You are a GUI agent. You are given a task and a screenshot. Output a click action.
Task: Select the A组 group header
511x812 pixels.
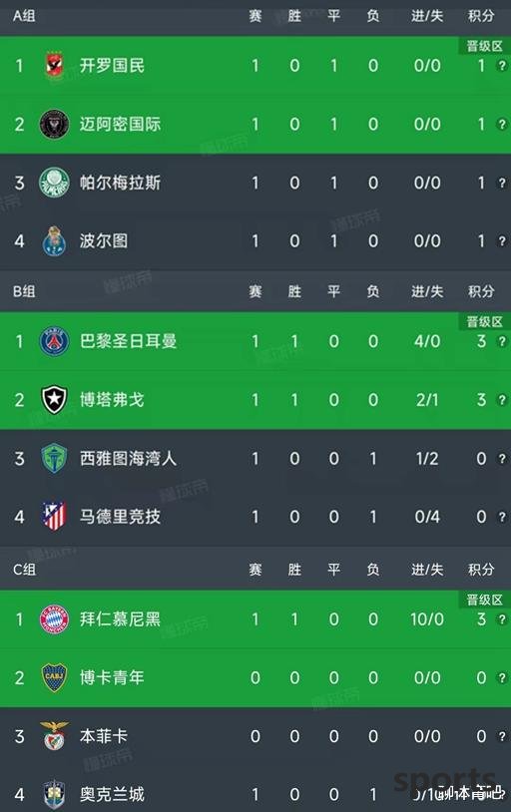pos(24,16)
